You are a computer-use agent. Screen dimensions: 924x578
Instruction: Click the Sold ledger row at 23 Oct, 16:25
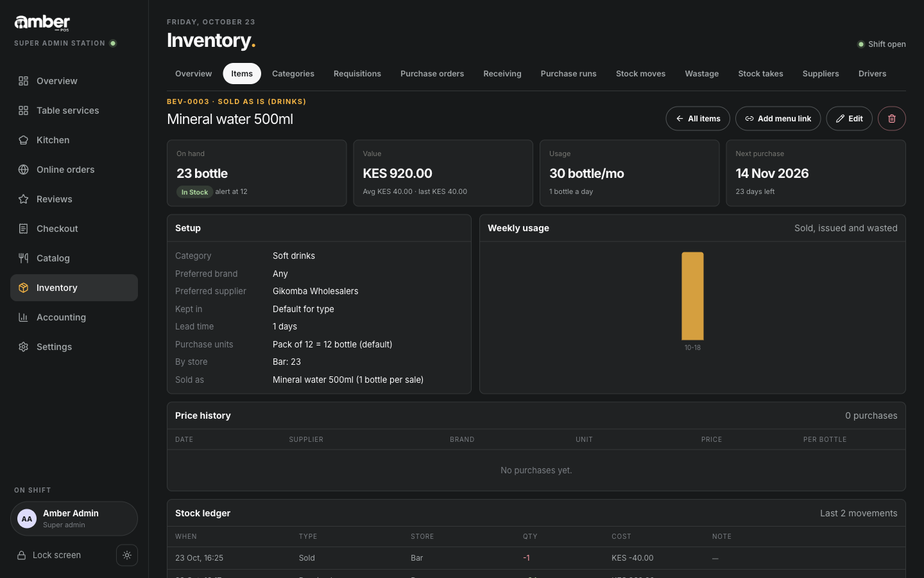click(536, 558)
